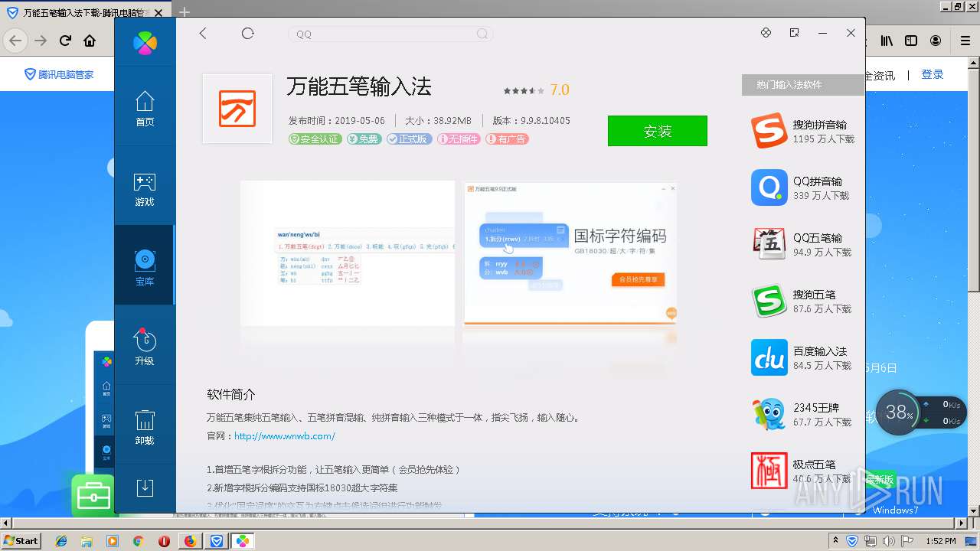Screen dimensions: 980x551
Task: Click the search magnifier in QQ search box
Action: coord(482,34)
